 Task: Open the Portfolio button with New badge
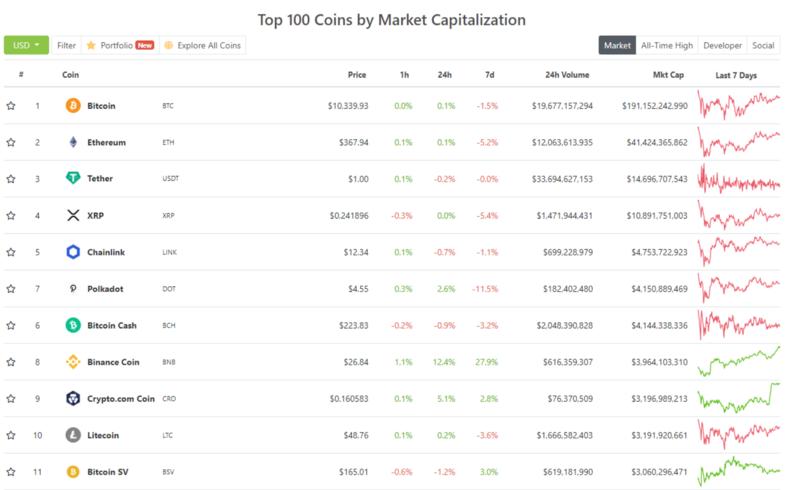120,45
